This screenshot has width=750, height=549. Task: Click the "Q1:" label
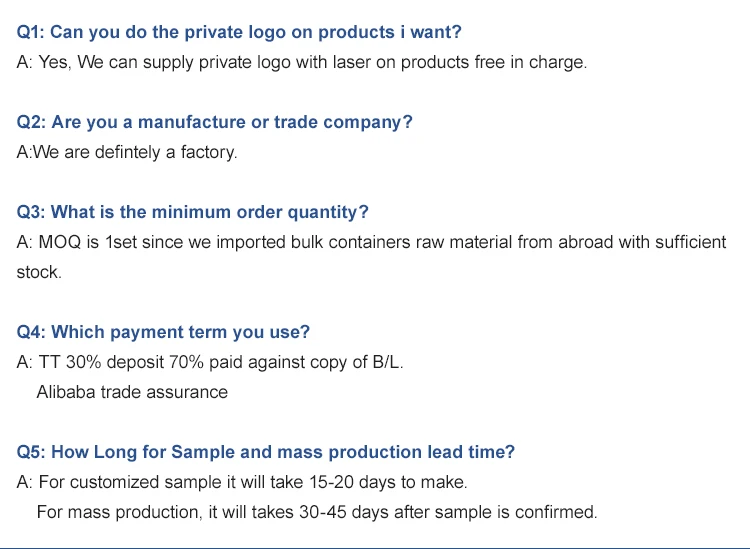(x=31, y=32)
